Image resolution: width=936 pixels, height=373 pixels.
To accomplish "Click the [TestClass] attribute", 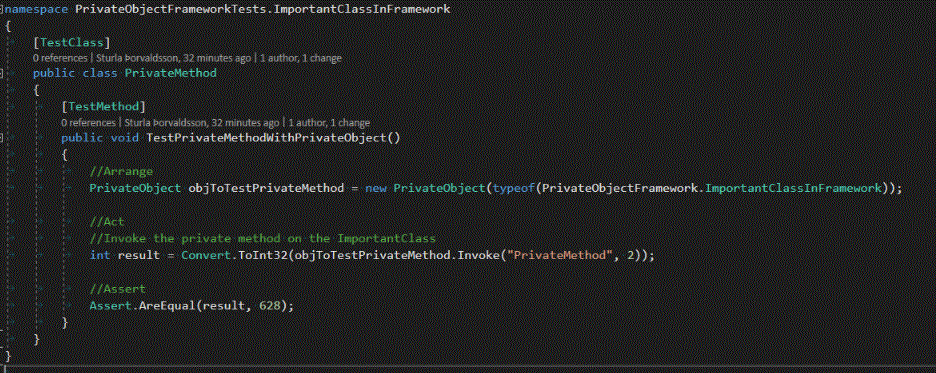I will [x=72, y=42].
